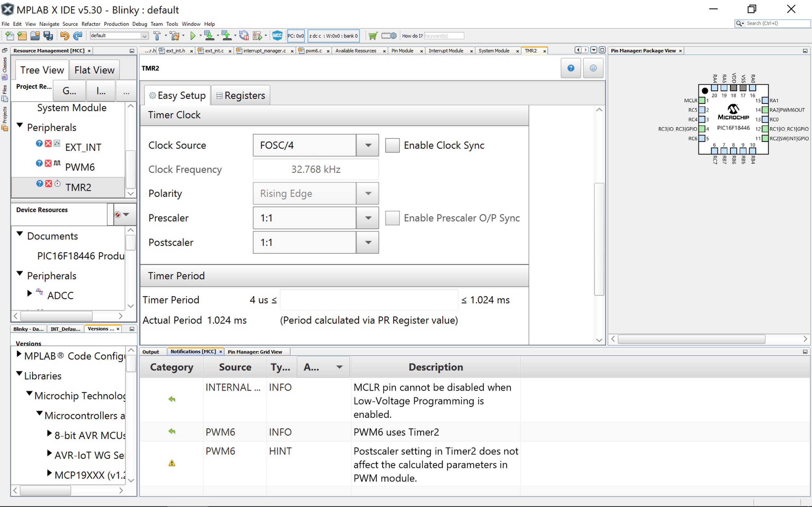Click the Open Project folder icon
The image size is (812, 507).
click(x=35, y=36)
